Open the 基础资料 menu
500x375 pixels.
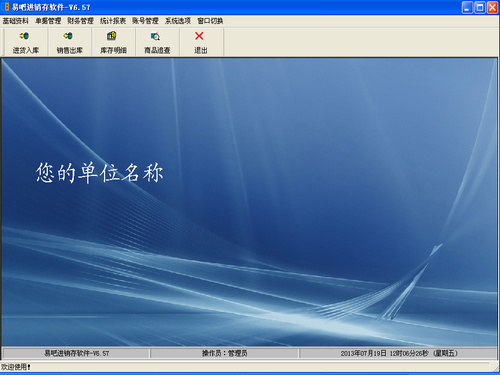[16, 21]
